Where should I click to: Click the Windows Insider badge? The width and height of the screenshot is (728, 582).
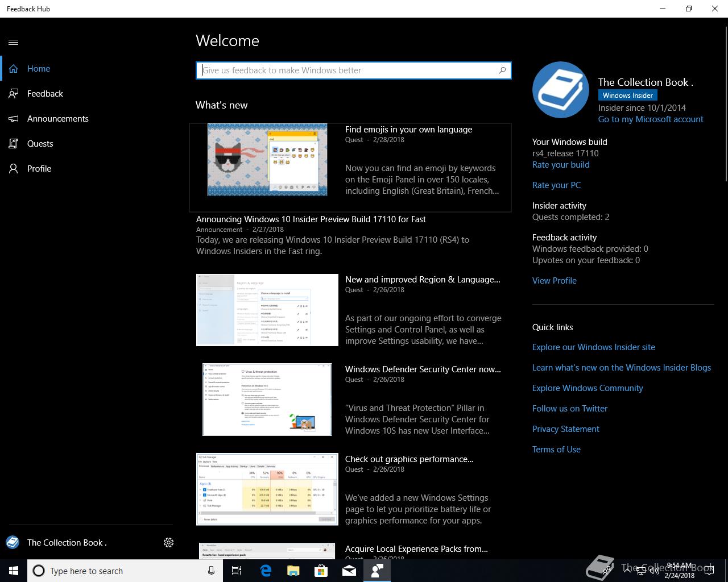click(628, 95)
